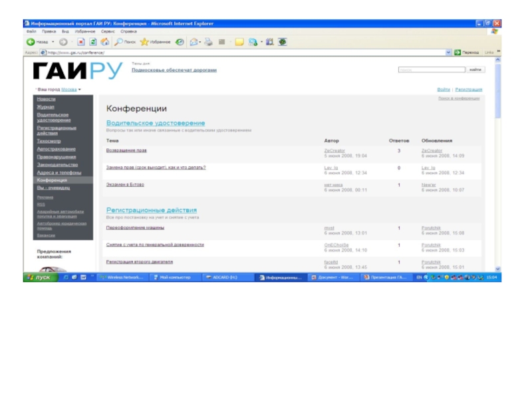Image resolution: width=532 pixels, height=399 pixels.
Task: Open the Подмосковье обеспечат дорогами headline
Action: pyautogui.click(x=174, y=70)
